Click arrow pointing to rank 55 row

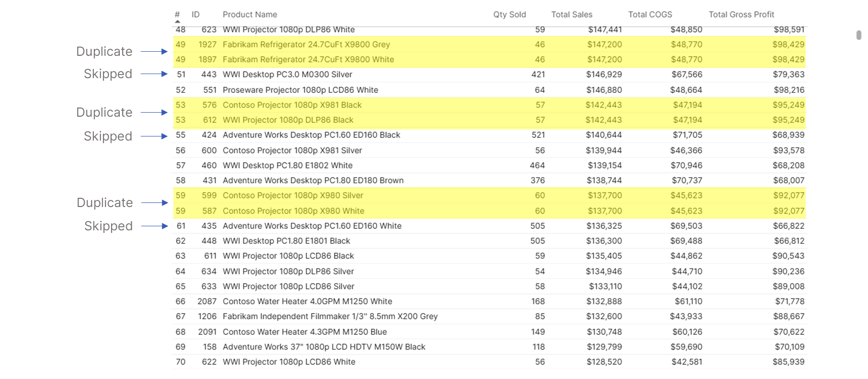154,136
